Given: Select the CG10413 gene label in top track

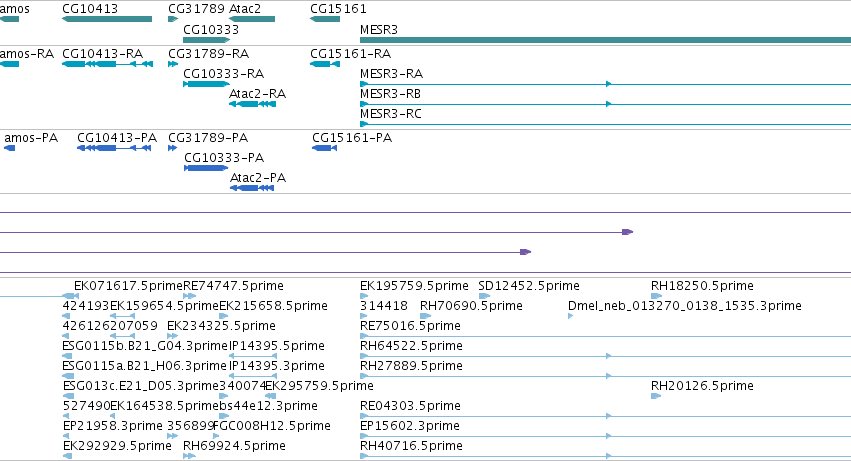Looking at the screenshot, I should [90, 9].
